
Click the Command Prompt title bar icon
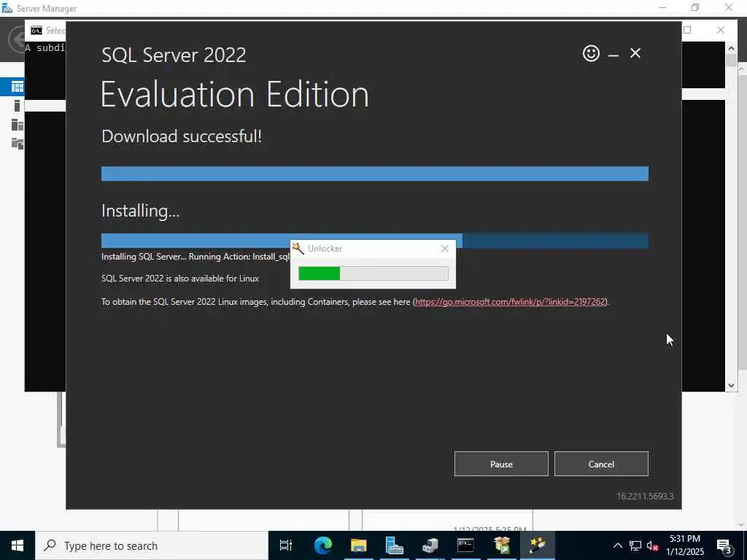coord(36,31)
